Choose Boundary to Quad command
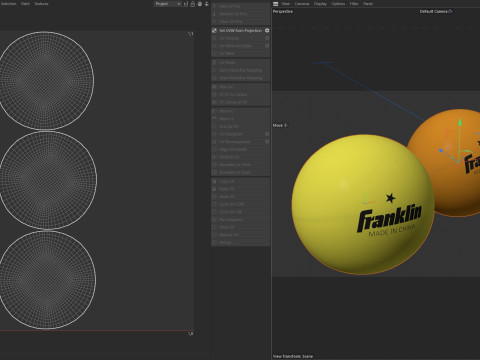The image size is (480, 360). [241, 172]
